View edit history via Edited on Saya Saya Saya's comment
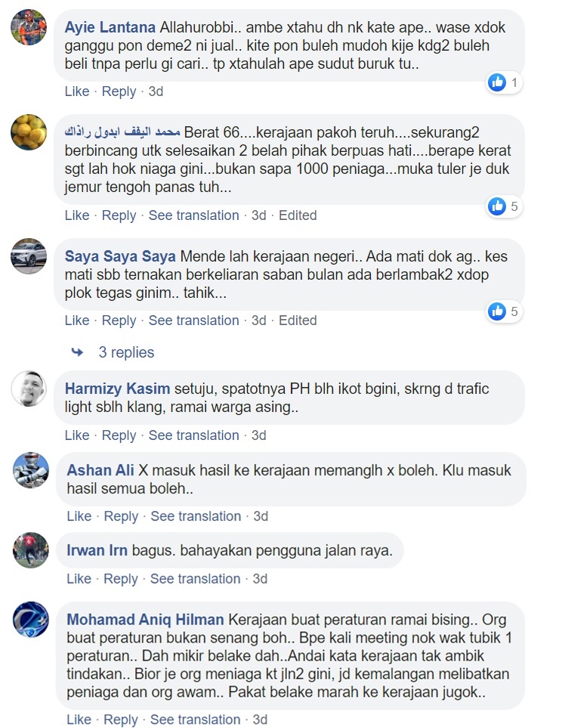 click(x=298, y=321)
